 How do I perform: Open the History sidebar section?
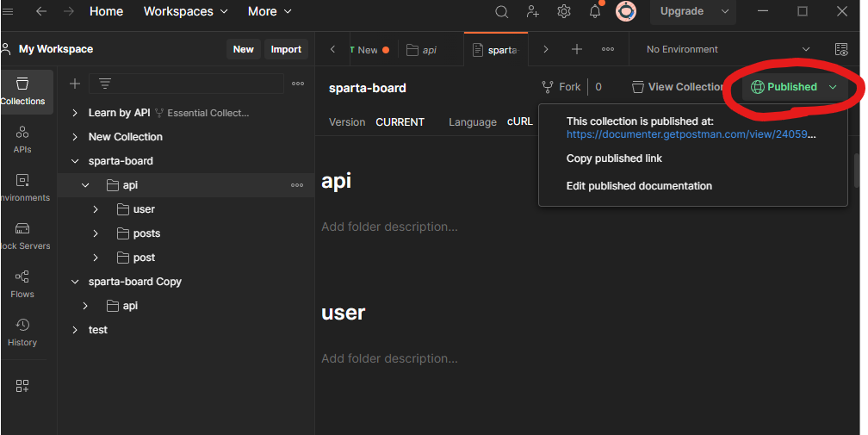coord(22,332)
